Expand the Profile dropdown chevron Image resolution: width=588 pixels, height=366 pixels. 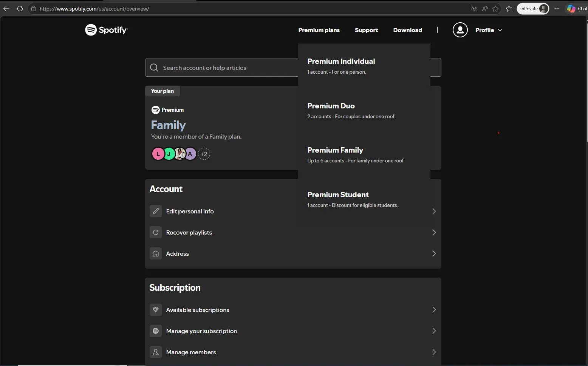pyautogui.click(x=500, y=30)
